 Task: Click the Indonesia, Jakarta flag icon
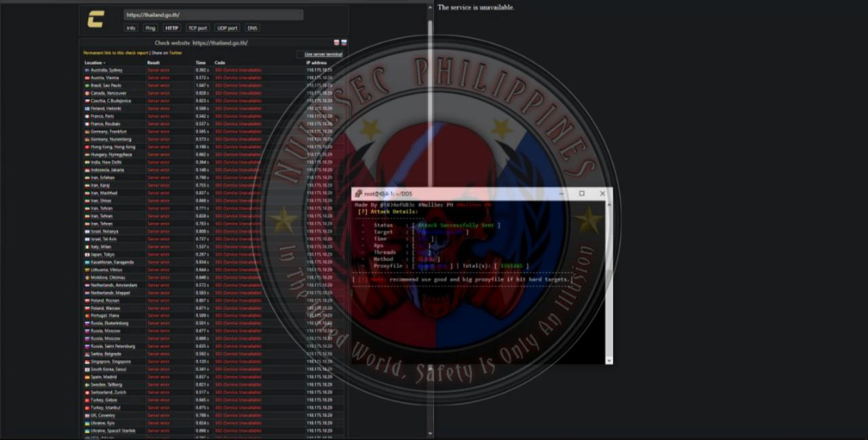pyautogui.click(x=87, y=170)
